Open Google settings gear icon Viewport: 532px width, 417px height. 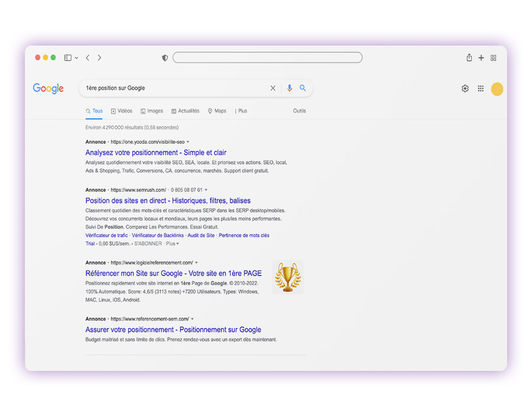coord(465,89)
